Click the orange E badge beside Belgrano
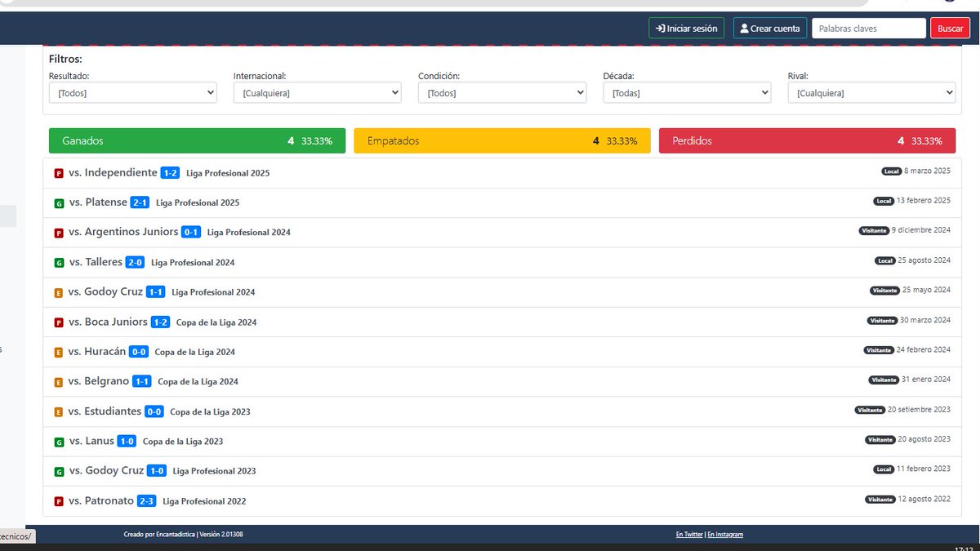 click(x=59, y=382)
